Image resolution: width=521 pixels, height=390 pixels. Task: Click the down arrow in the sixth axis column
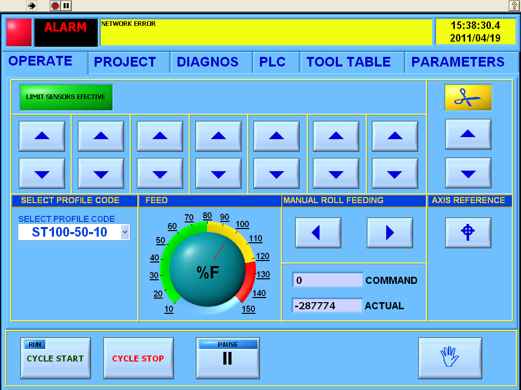click(x=336, y=174)
